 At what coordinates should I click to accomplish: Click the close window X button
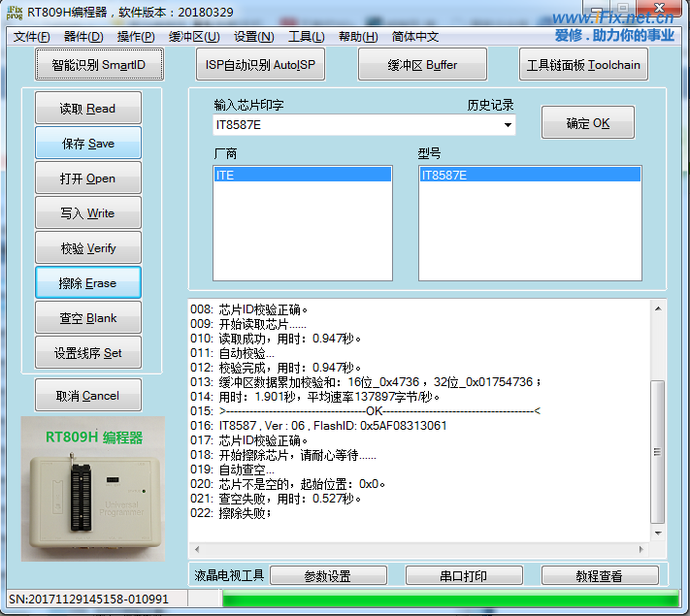[x=659, y=8]
